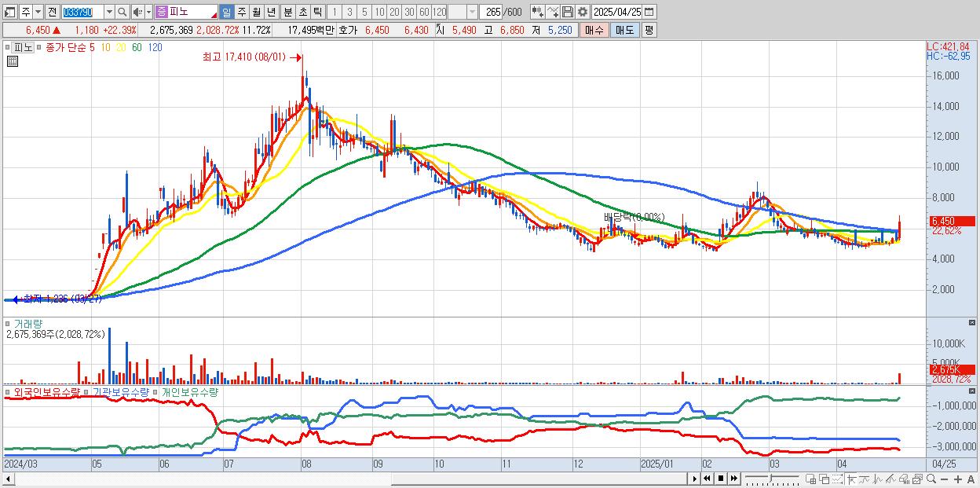
Task: Click the moving-average line icon at bottom
Action: pos(865,479)
